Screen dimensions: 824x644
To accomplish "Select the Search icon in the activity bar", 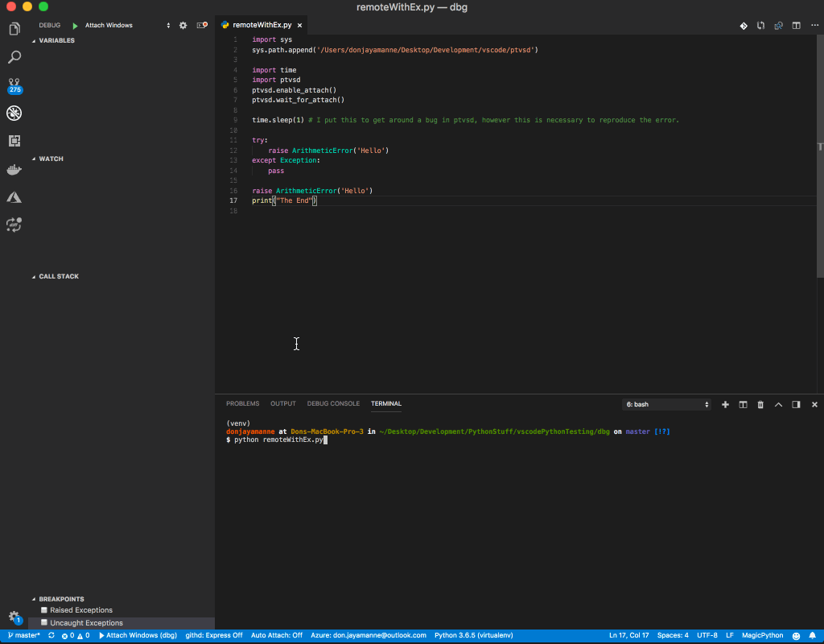I will click(x=13, y=56).
